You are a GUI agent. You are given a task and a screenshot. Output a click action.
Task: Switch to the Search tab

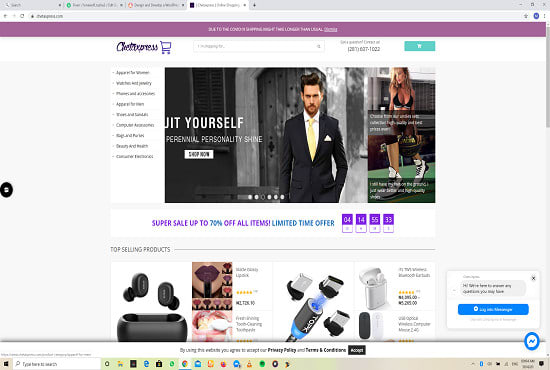pos(32,5)
